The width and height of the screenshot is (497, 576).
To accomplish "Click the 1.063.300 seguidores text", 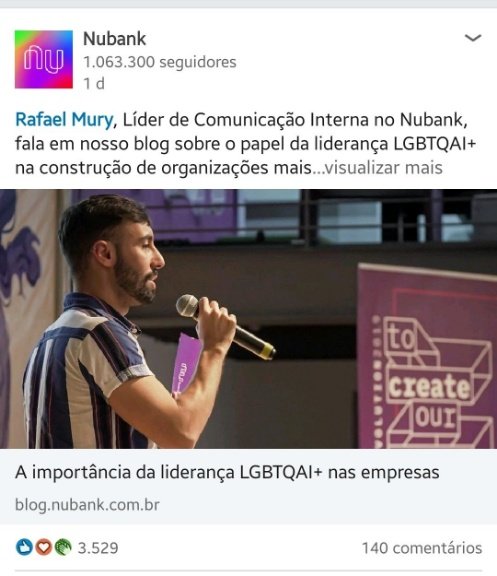I will 160,62.
